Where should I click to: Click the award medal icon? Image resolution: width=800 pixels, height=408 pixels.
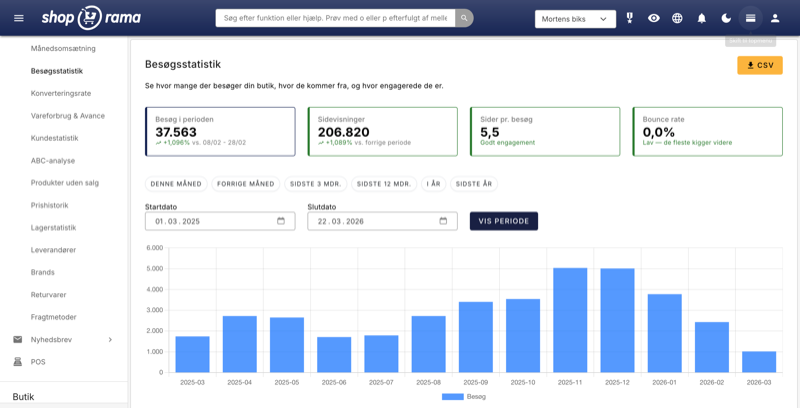(x=630, y=18)
